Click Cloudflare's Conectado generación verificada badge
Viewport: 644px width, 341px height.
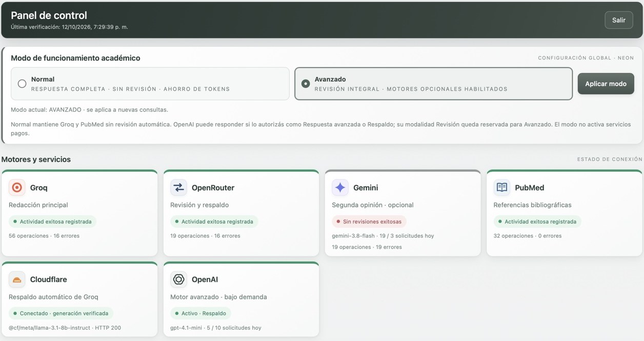[61, 313]
